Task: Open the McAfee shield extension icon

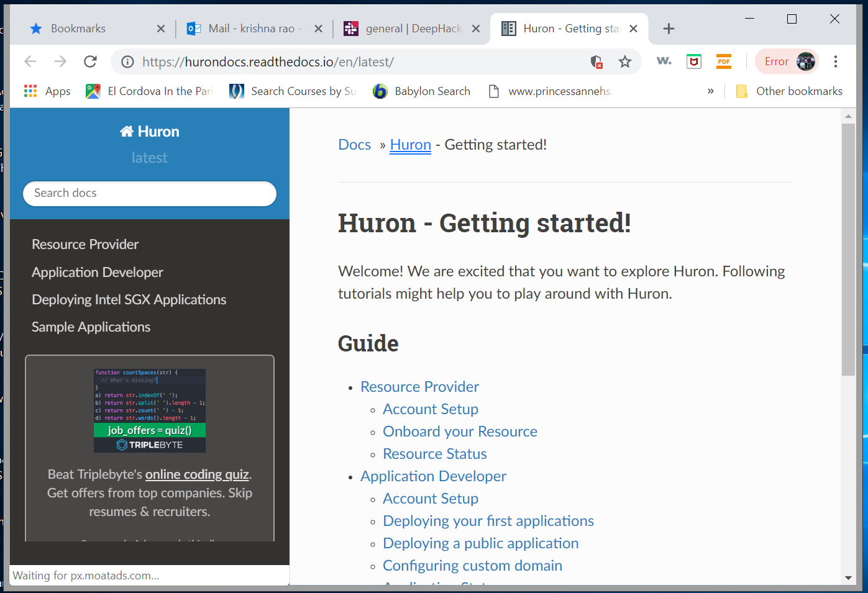Action: (694, 61)
